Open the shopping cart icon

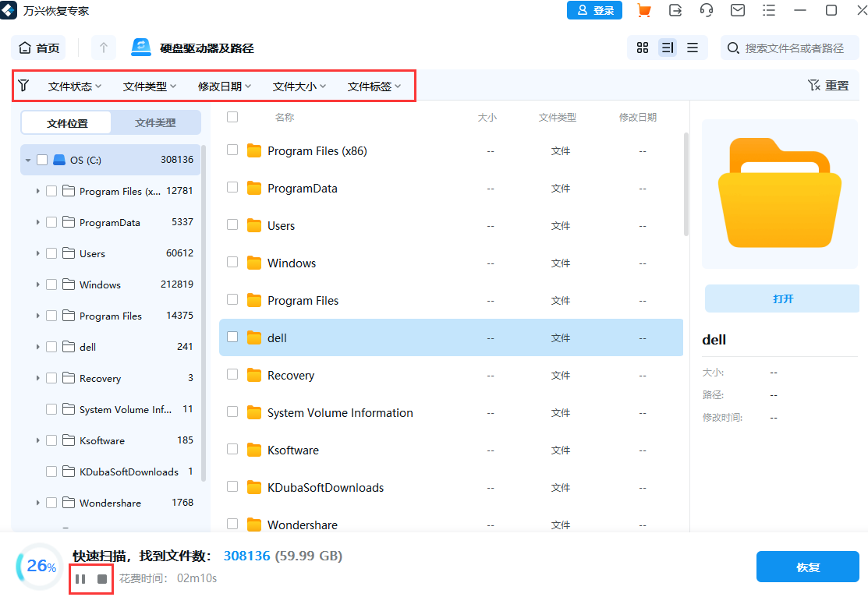pyautogui.click(x=645, y=10)
